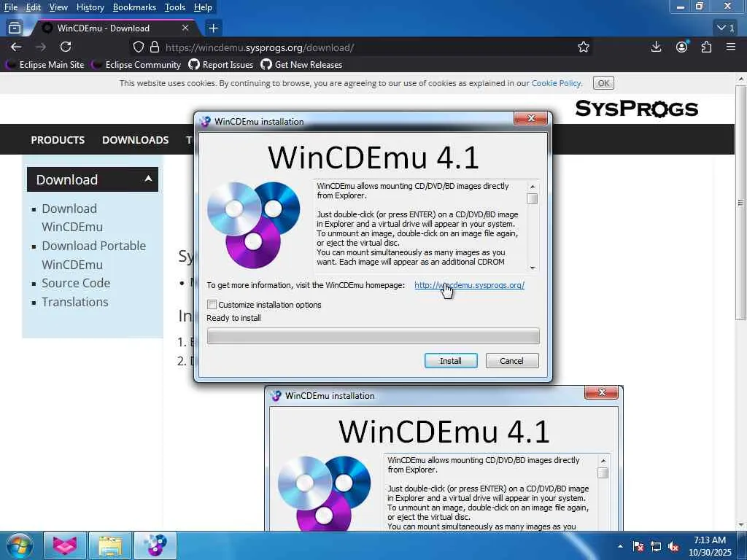Open the List all tabs dropdown
747x560 pixels.
tap(726, 28)
